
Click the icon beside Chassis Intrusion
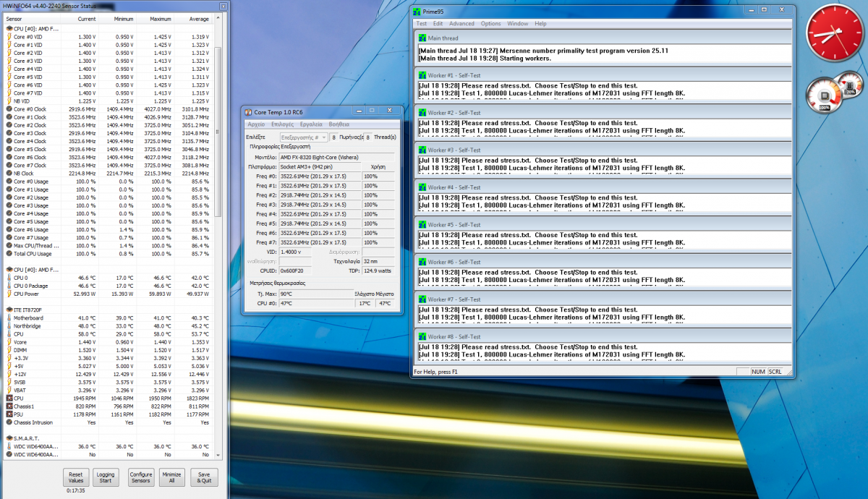[x=9, y=422]
